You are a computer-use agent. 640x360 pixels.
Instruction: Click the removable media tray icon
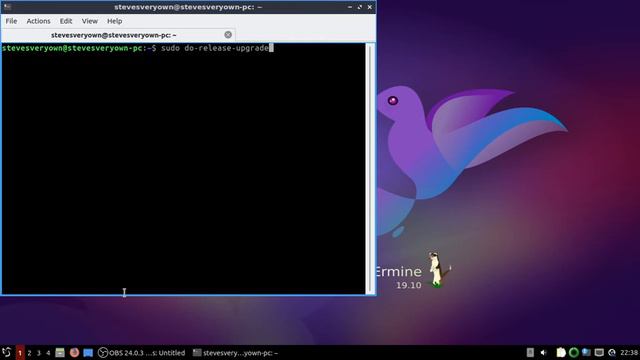click(530, 353)
